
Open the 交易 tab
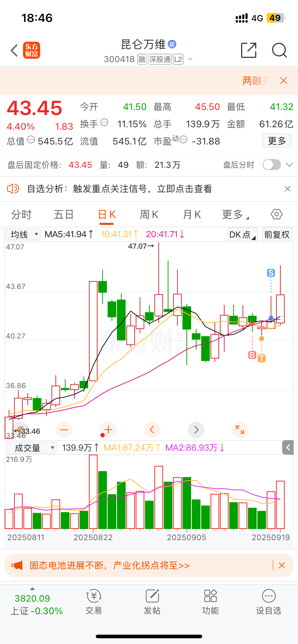tap(94, 602)
